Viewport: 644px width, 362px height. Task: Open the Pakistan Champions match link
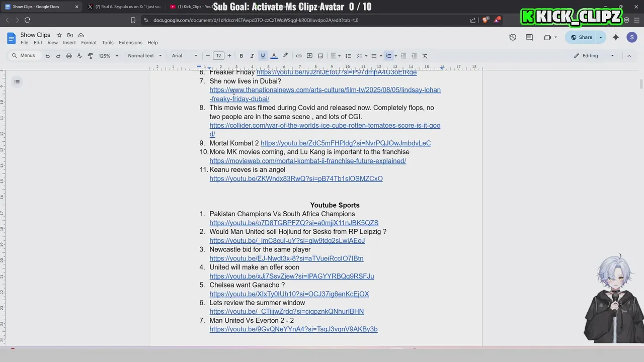[x=294, y=223]
